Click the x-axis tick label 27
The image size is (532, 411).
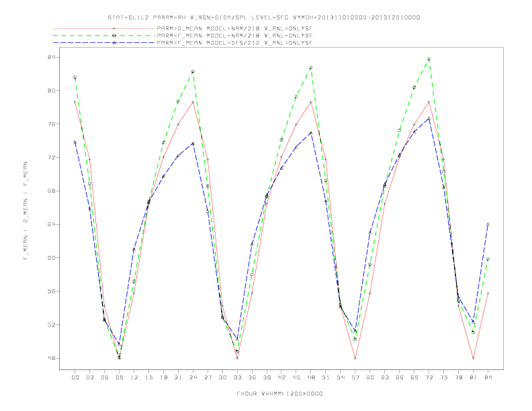tap(208, 377)
